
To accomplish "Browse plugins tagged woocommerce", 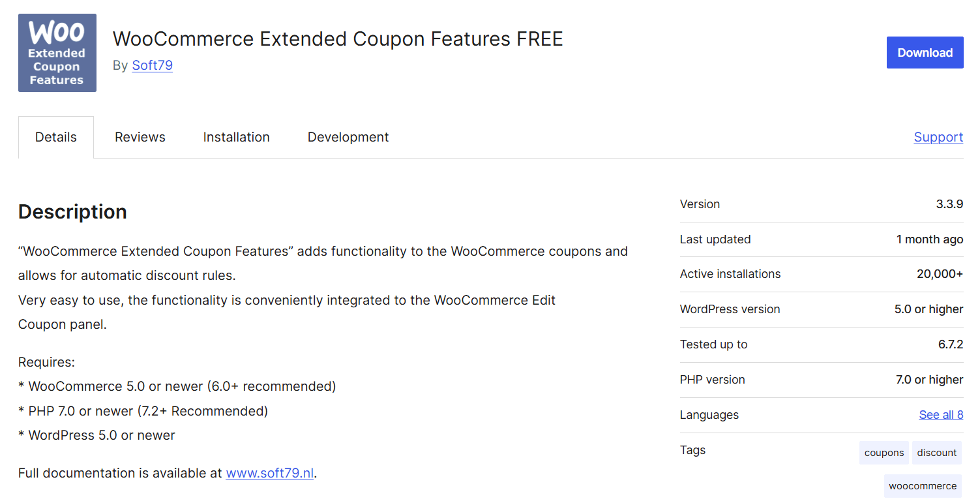I will (x=923, y=485).
